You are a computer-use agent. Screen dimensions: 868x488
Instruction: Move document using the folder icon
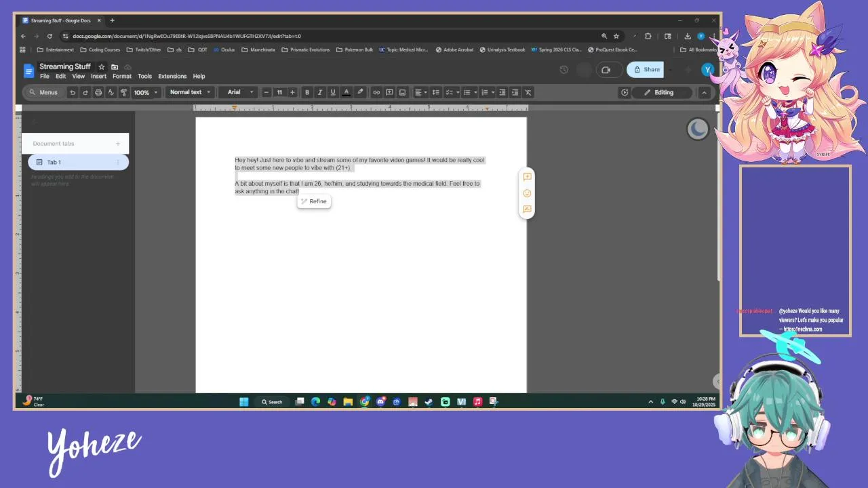115,66
